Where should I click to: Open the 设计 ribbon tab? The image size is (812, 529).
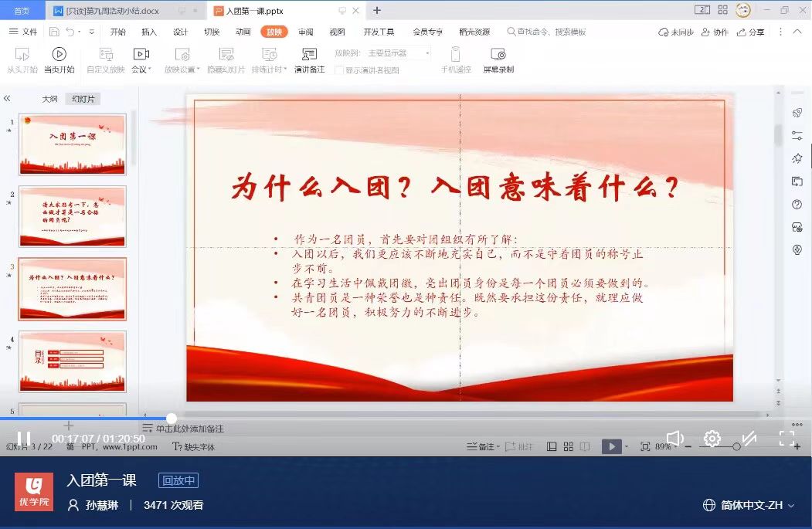pyautogui.click(x=180, y=32)
